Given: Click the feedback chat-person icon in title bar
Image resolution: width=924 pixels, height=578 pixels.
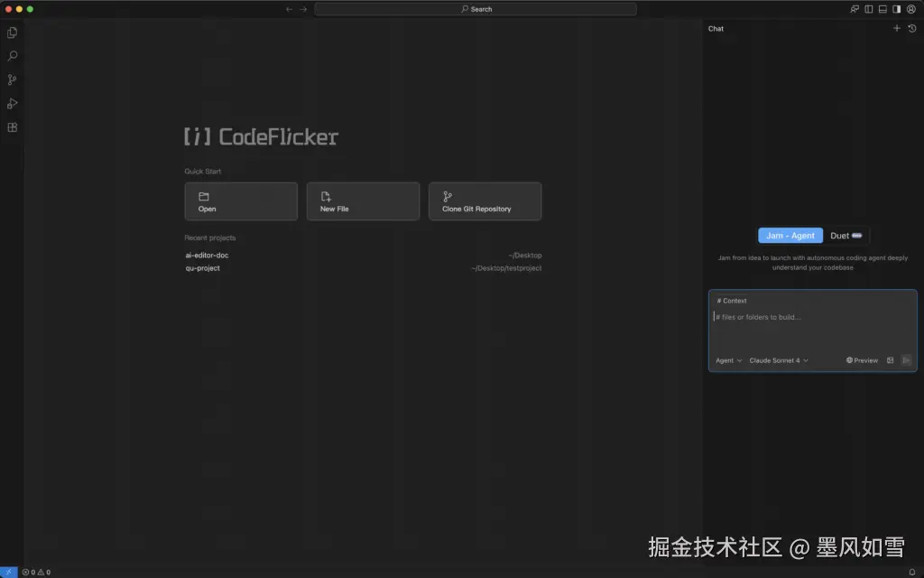Looking at the screenshot, I should 855,9.
